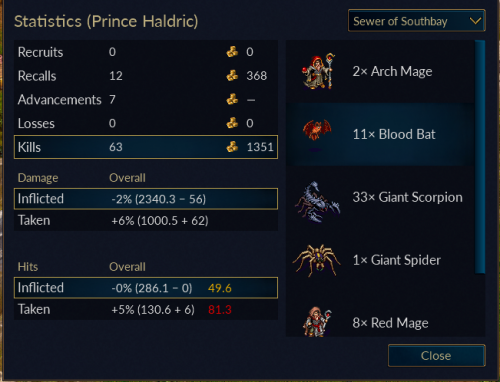Viewport: 500px width, 382px height.
Task: Click the gold coin icon beside Advancements
Action: pyautogui.click(x=232, y=99)
